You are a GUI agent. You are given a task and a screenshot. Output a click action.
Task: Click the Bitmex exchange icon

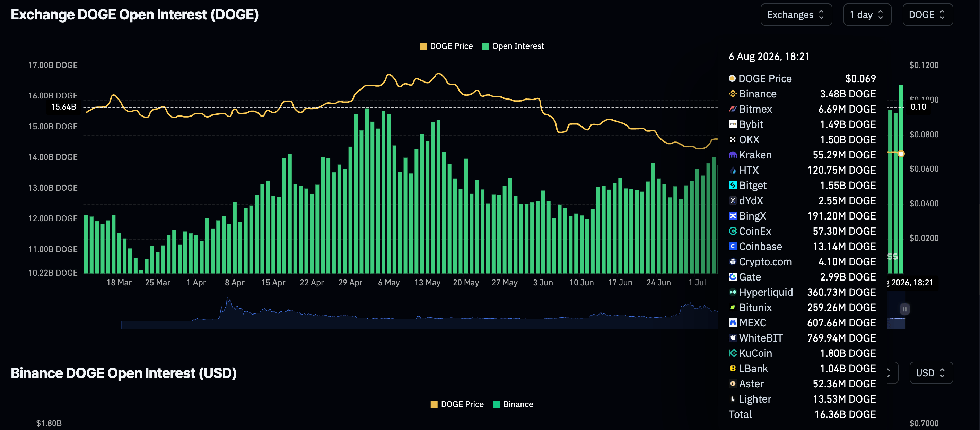click(x=732, y=109)
